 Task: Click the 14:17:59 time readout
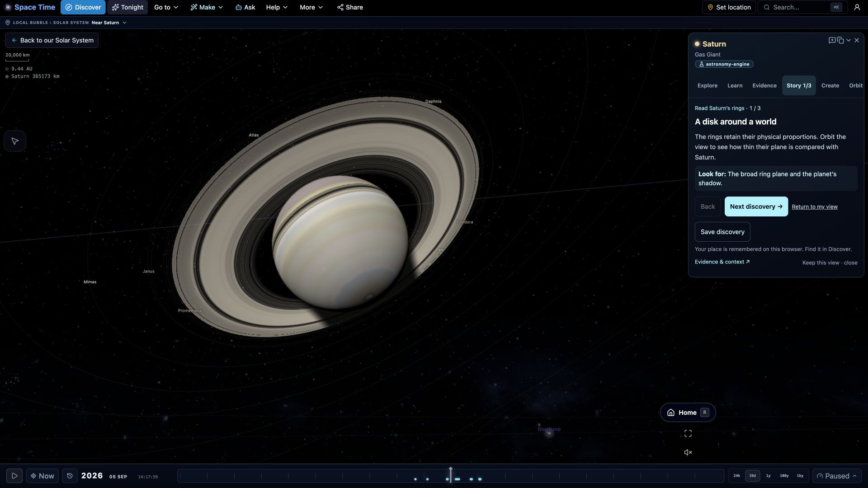148,477
